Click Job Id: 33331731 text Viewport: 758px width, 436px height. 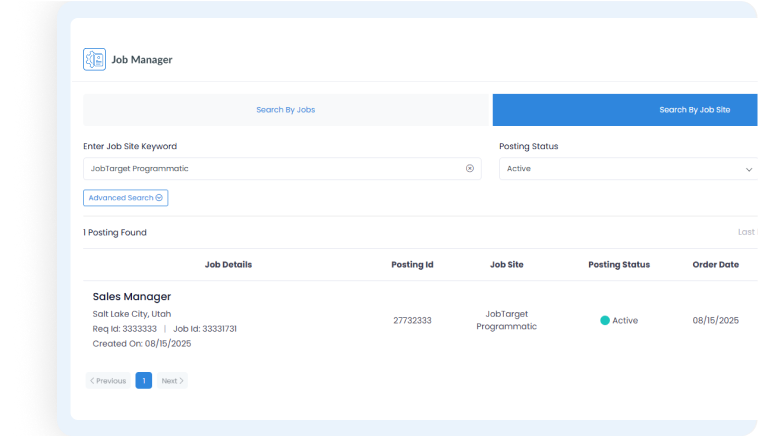click(205, 329)
